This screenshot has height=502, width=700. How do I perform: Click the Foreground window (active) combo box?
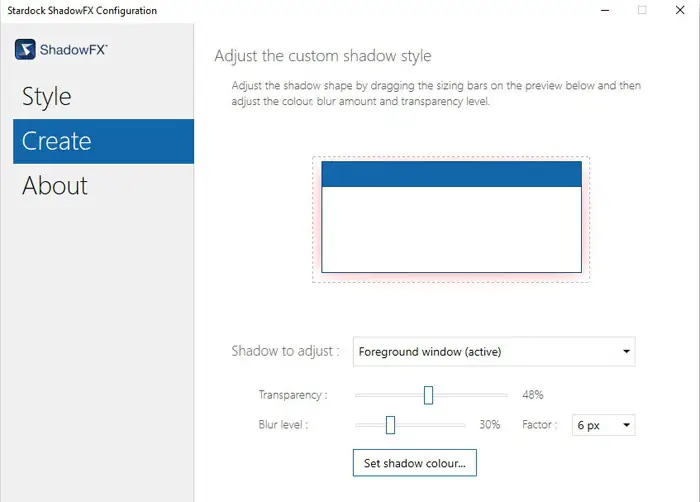pyautogui.click(x=480, y=351)
